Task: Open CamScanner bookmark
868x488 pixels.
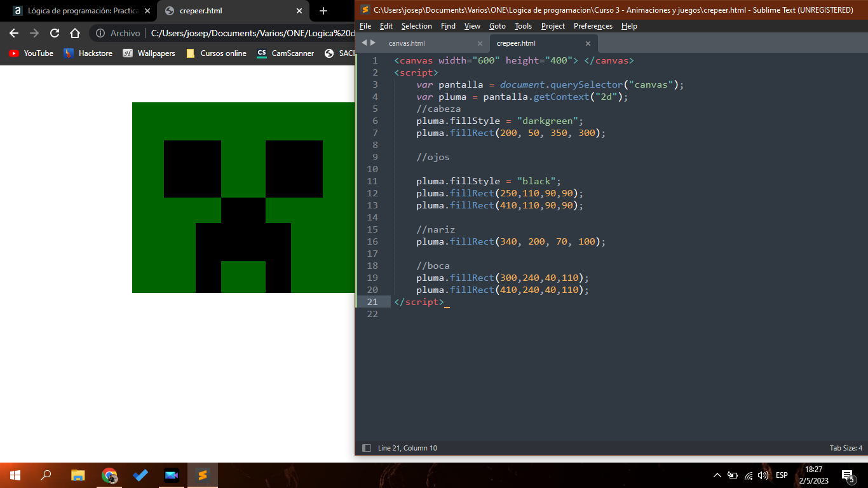Action: tap(285, 53)
